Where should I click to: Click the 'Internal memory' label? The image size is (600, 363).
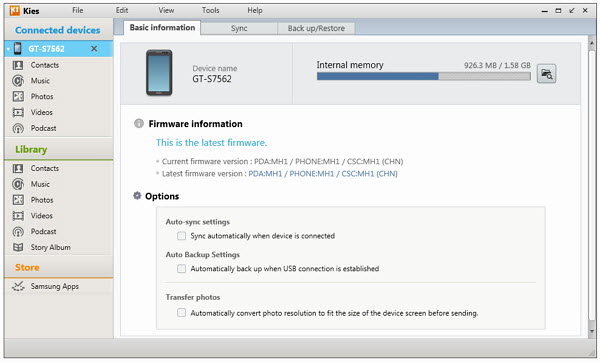350,65
